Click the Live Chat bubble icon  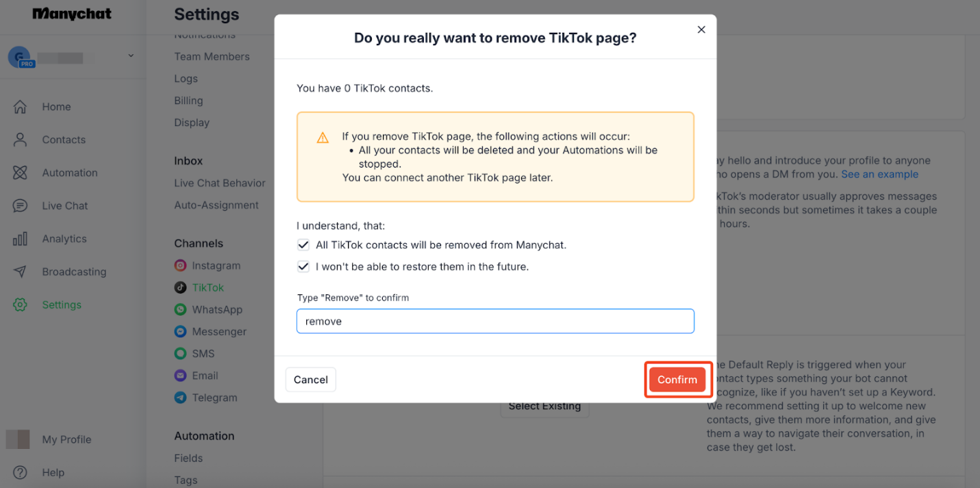point(21,205)
